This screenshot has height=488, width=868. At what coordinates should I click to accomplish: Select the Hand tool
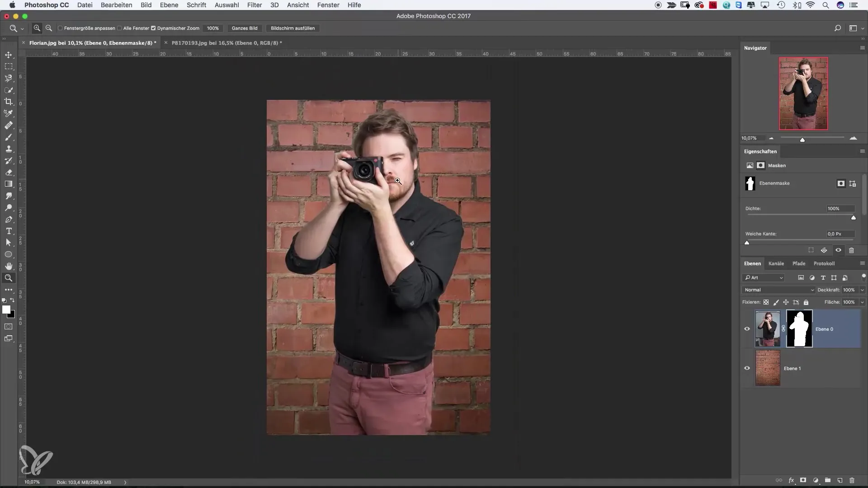[x=9, y=266]
